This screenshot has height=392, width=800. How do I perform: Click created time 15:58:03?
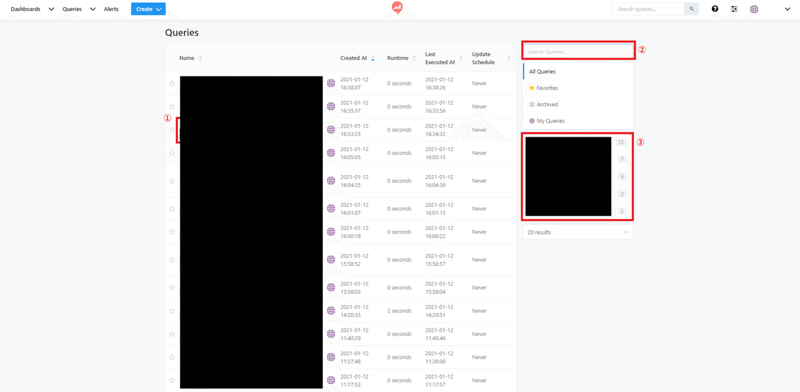tap(354, 287)
